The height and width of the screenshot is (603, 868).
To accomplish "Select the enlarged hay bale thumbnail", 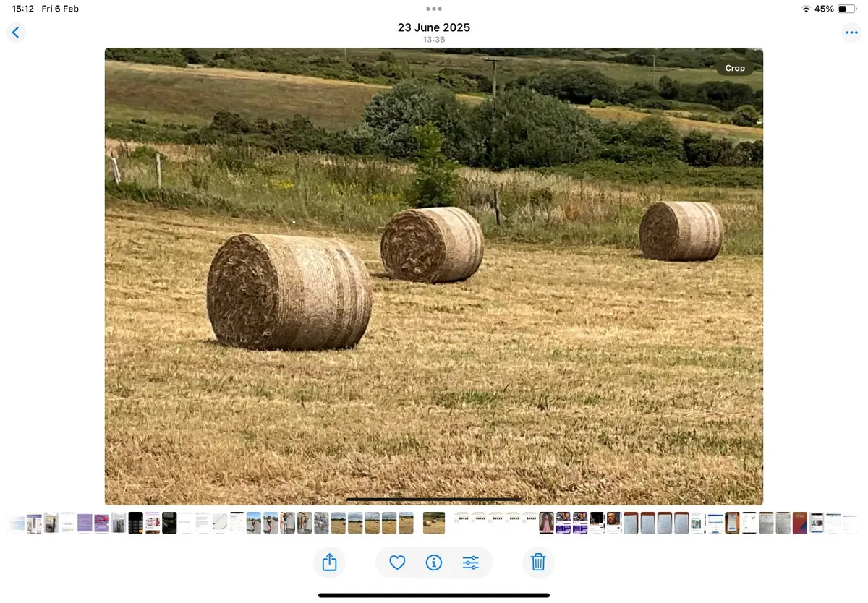I will [433, 522].
